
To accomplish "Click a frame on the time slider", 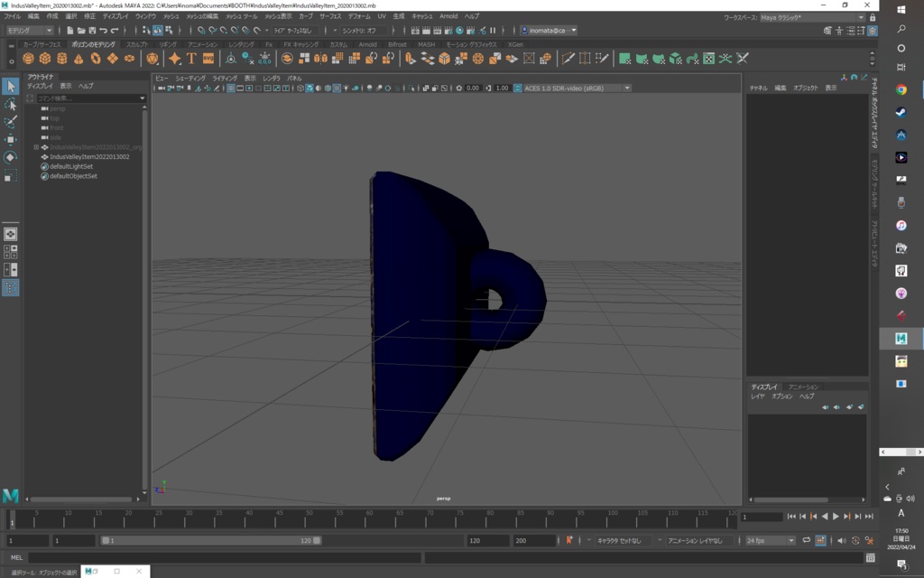I will click(x=361, y=517).
